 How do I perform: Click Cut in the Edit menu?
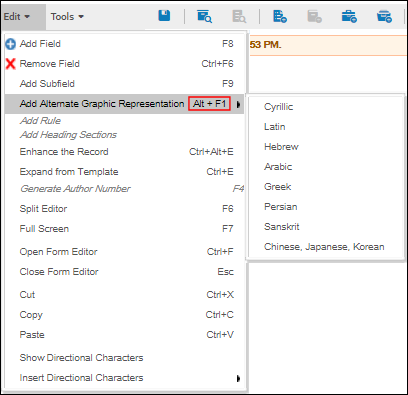pos(125,295)
